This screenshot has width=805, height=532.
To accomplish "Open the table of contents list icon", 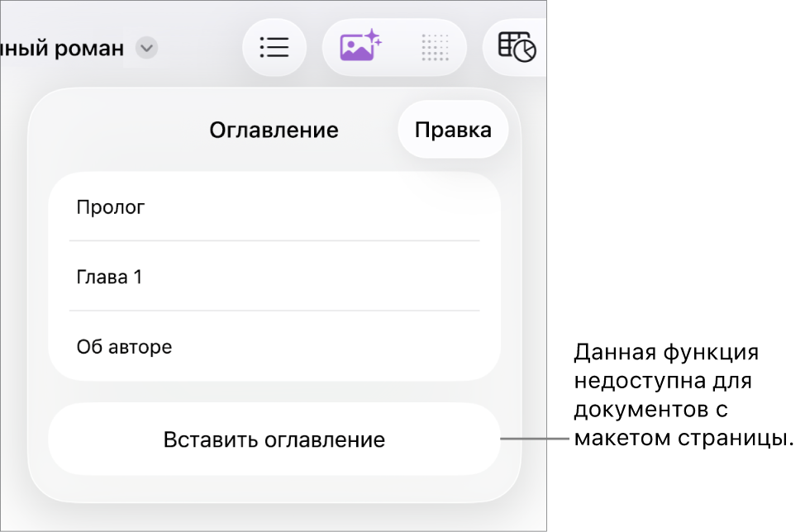I will pyautogui.click(x=274, y=48).
